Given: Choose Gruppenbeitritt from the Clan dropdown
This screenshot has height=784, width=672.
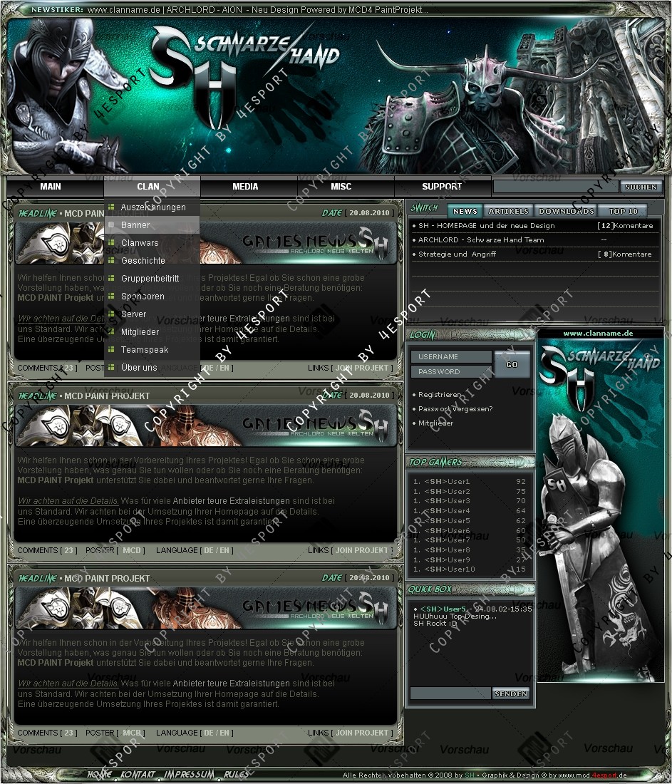Looking at the screenshot, I should 150,279.
